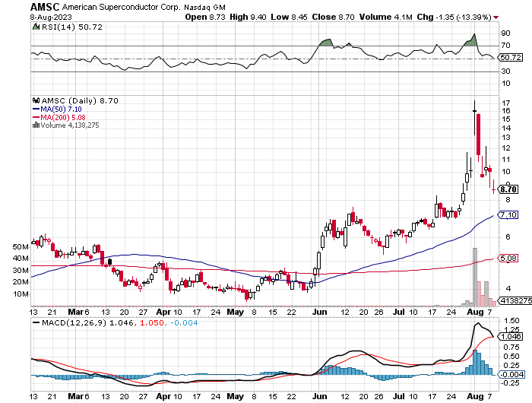Click the RSI 90 level label
Screen dimensions: 532x403
505,33
